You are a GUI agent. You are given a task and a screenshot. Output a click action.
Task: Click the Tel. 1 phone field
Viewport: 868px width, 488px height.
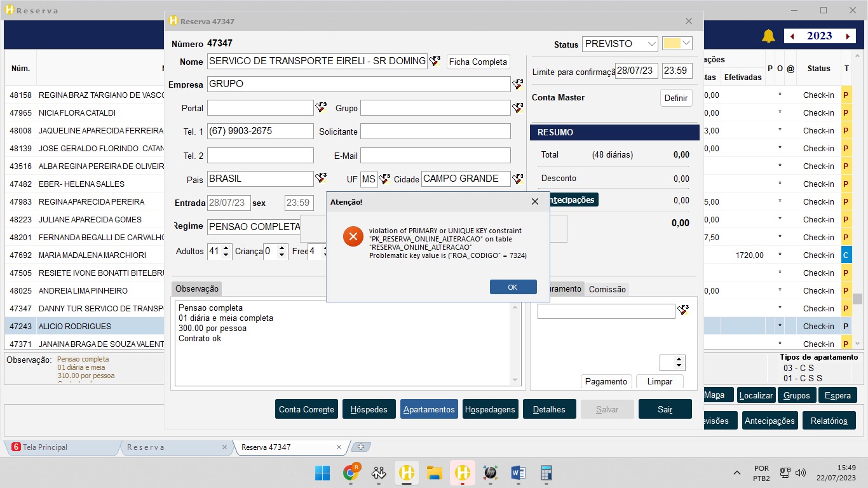tap(260, 131)
